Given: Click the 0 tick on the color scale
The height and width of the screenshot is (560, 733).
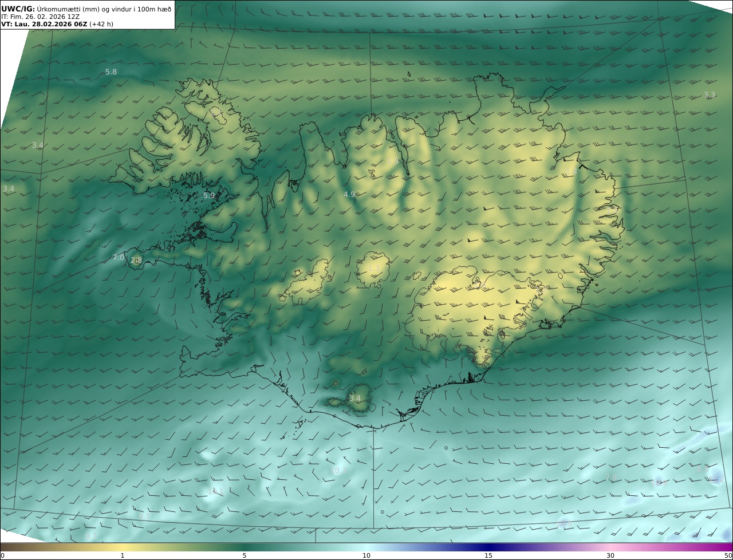Looking at the screenshot, I should tap(2, 555).
